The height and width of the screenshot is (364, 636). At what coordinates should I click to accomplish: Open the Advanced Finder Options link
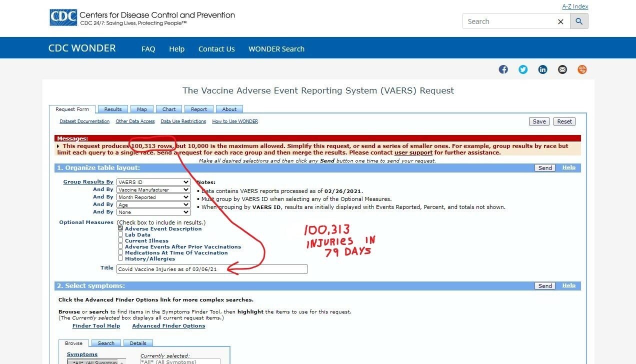168,326
